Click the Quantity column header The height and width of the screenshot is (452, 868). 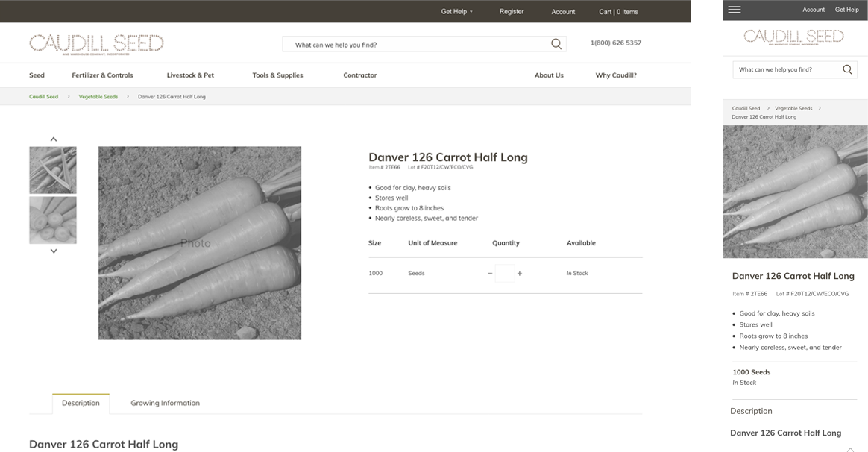pyautogui.click(x=506, y=243)
